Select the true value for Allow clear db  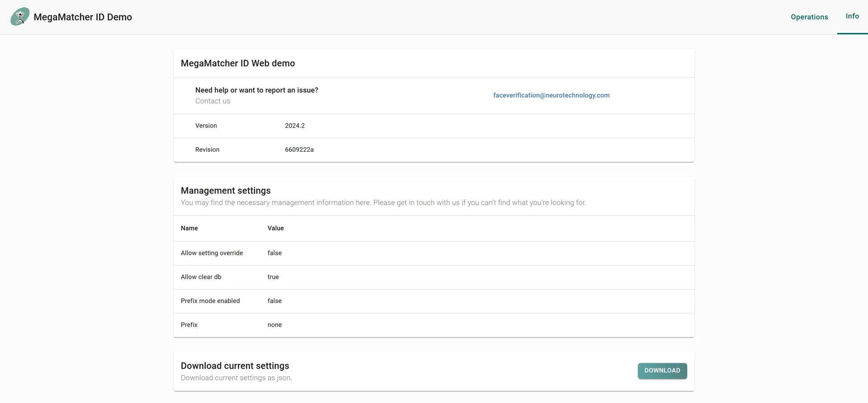pos(273,277)
